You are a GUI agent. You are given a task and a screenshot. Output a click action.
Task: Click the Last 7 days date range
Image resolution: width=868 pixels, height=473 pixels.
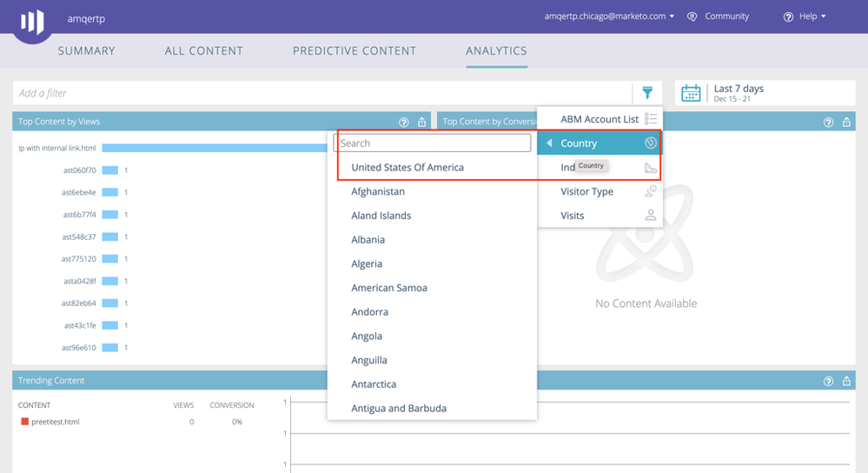pyautogui.click(x=739, y=89)
